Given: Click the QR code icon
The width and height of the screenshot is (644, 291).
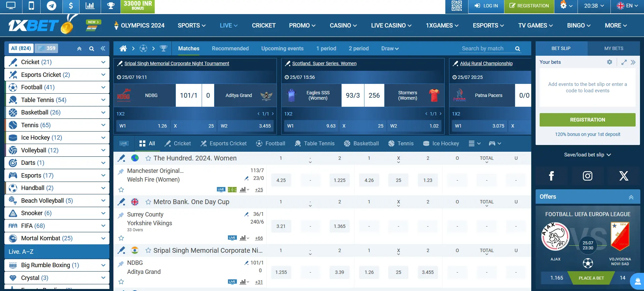Looking at the screenshot, I should coord(456,6).
